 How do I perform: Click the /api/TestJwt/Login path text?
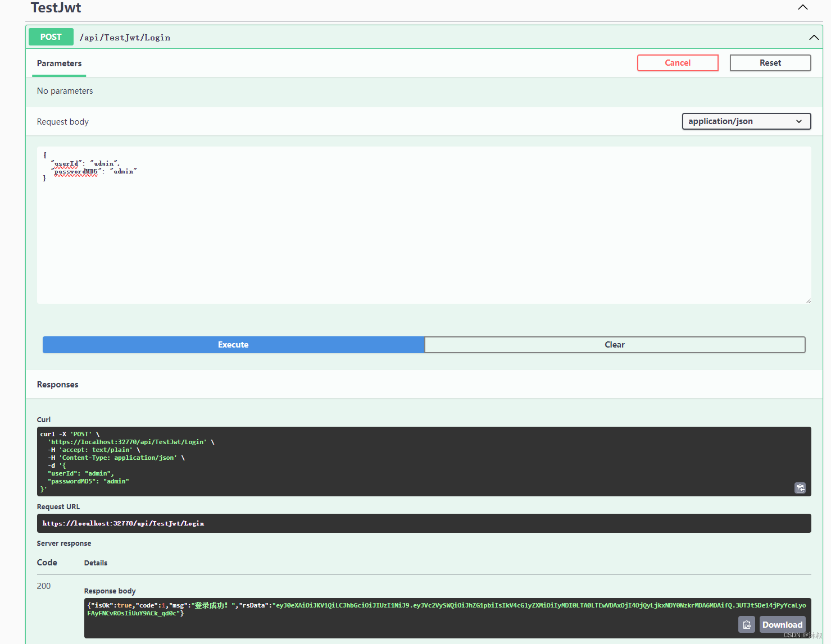click(125, 38)
